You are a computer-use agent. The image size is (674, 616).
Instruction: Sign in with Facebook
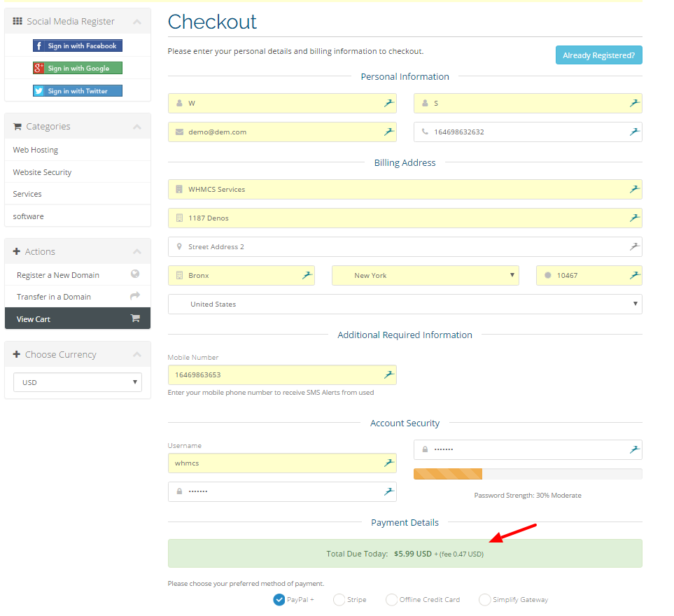pos(78,45)
